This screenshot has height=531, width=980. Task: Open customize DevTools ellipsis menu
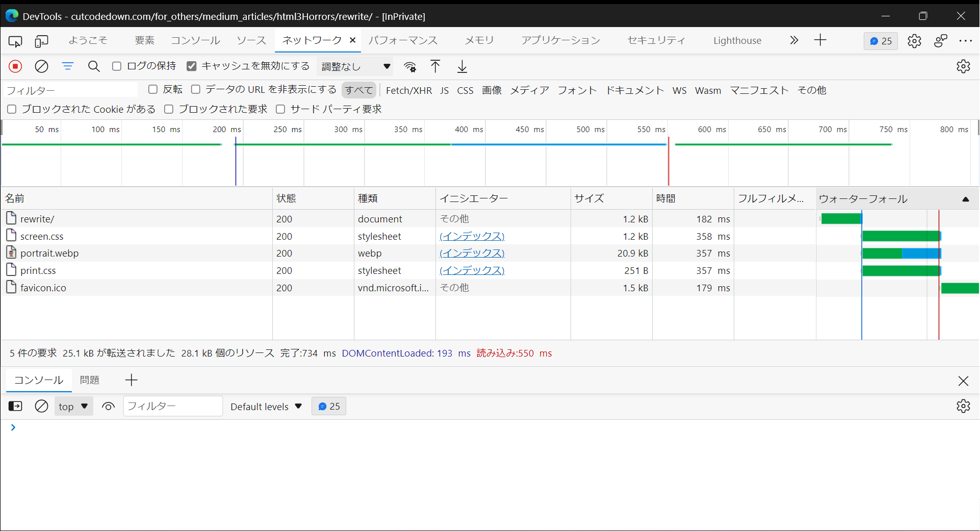[x=966, y=41]
